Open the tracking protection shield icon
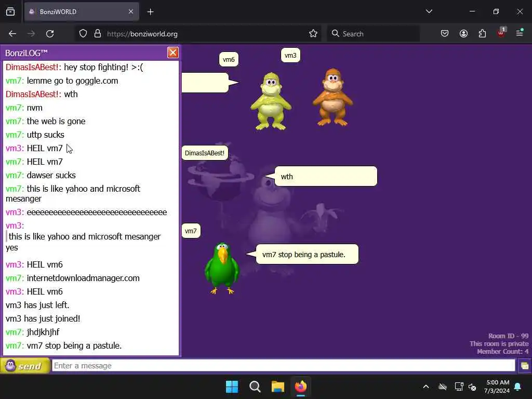The image size is (532, 399). coord(83,34)
